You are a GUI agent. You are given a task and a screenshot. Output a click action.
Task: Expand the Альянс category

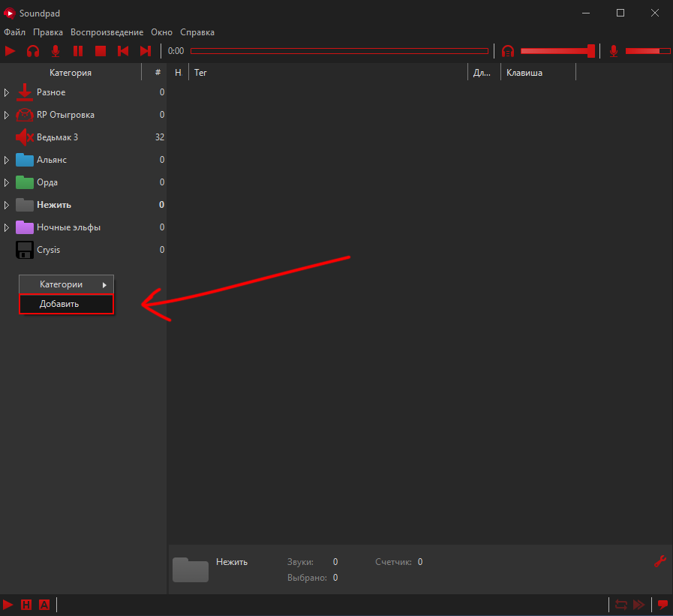[x=7, y=160]
